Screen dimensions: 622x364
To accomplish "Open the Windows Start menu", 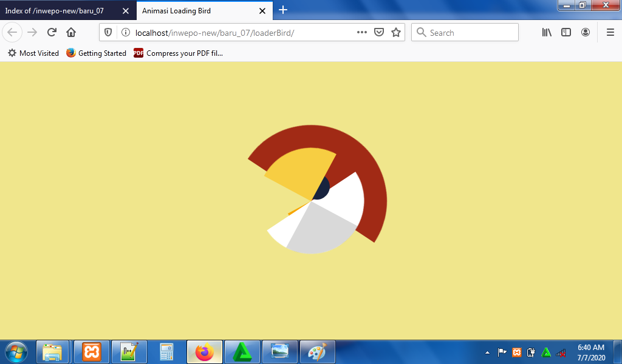I will (x=16, y=352).
